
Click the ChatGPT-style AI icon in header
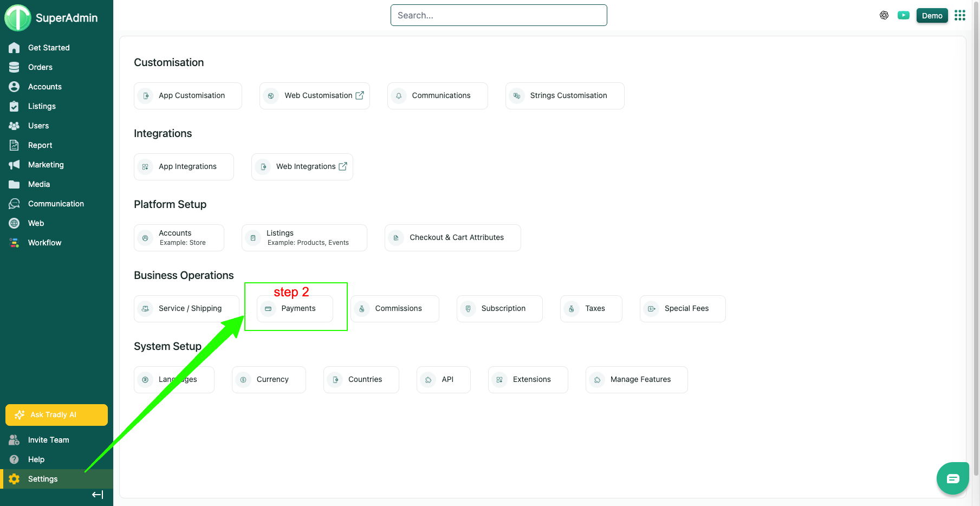[884, 15]
